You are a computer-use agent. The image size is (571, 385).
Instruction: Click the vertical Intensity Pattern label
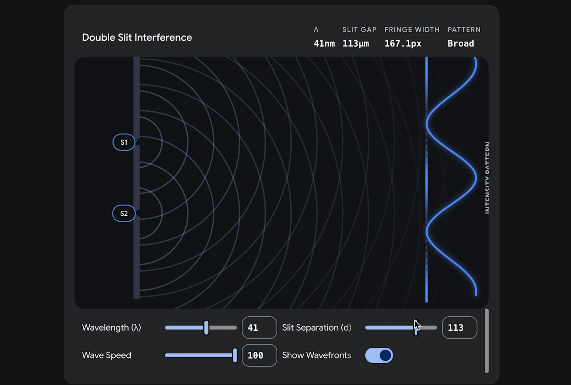click(x=487, y=178)
